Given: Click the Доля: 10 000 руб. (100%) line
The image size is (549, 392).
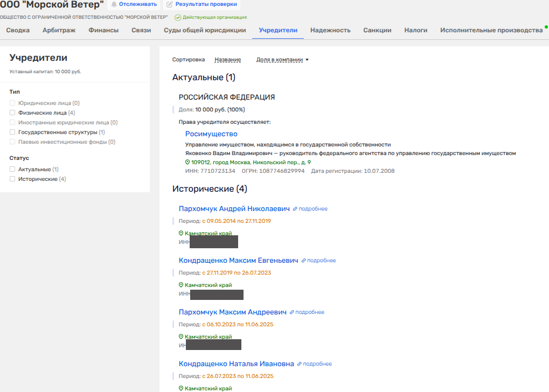Looking at the screenshot, I should [212, 109].
